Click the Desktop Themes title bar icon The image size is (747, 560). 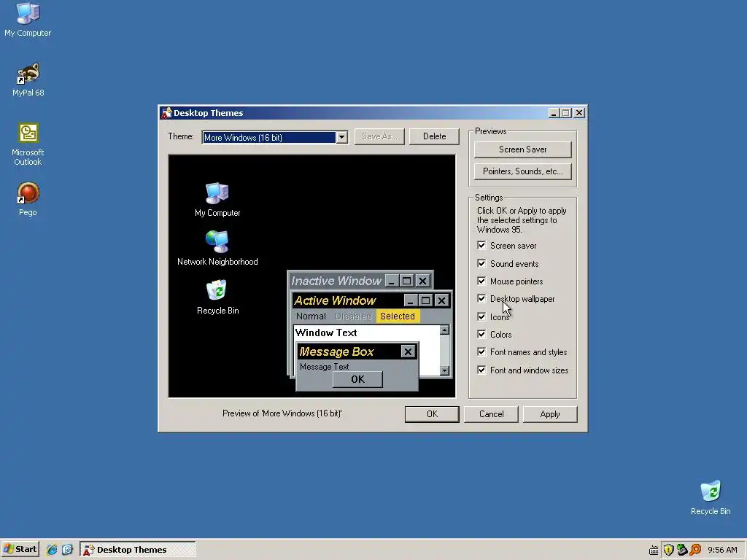pyautogui.click(x=166, y=113)
